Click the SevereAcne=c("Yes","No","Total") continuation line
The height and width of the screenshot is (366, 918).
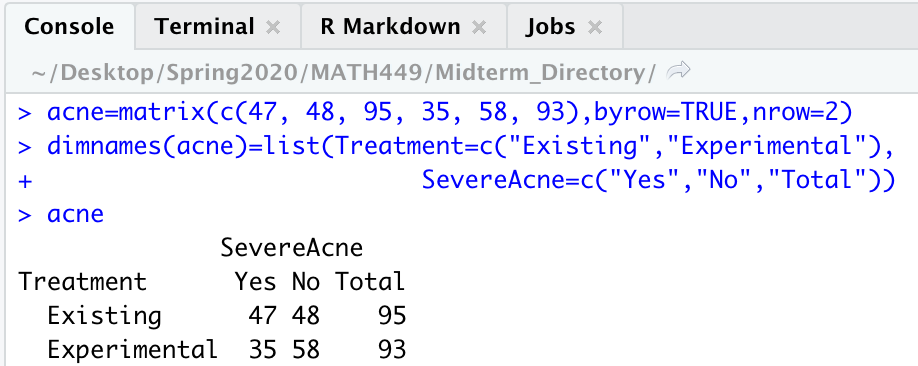pos(659,180)
